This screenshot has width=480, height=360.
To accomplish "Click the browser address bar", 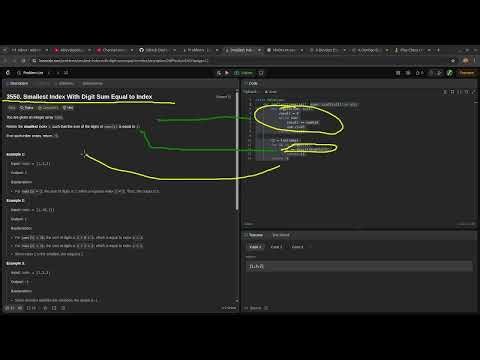I will (x=240, y=61).
